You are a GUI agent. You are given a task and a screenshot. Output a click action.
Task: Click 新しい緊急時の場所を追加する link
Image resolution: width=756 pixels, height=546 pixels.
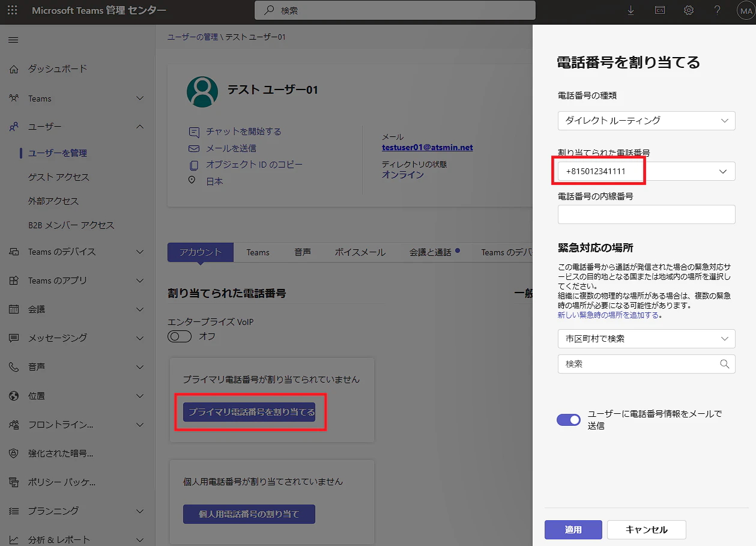coord(609,315)
